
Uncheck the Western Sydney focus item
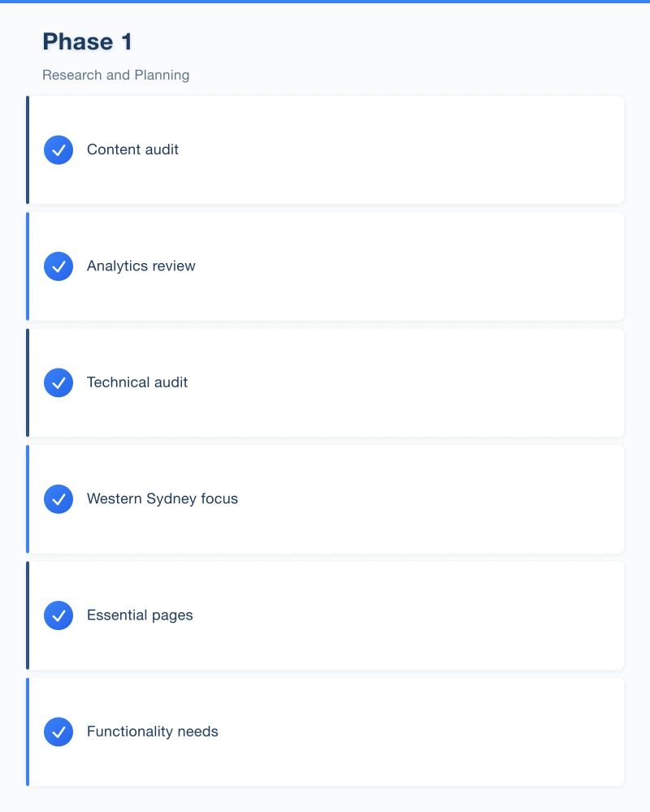58,499
